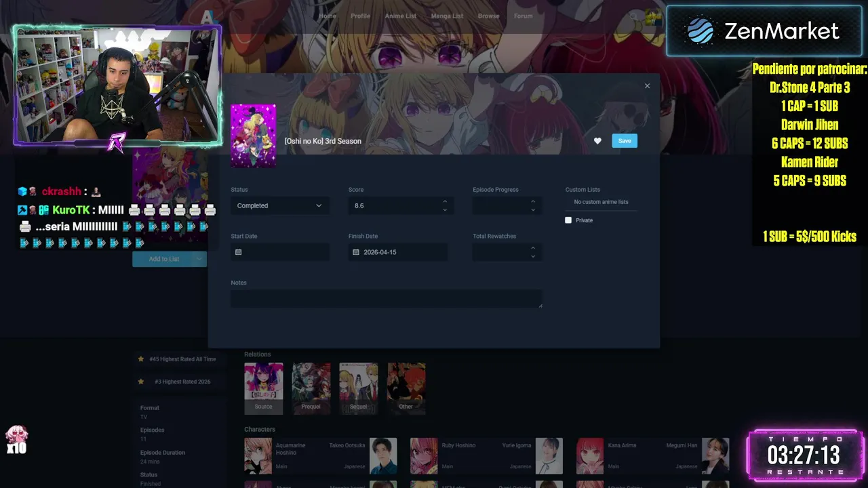Decrease Total Rewatches with the down arrow
Screen dimensions: 868x488
click(533, 256)
